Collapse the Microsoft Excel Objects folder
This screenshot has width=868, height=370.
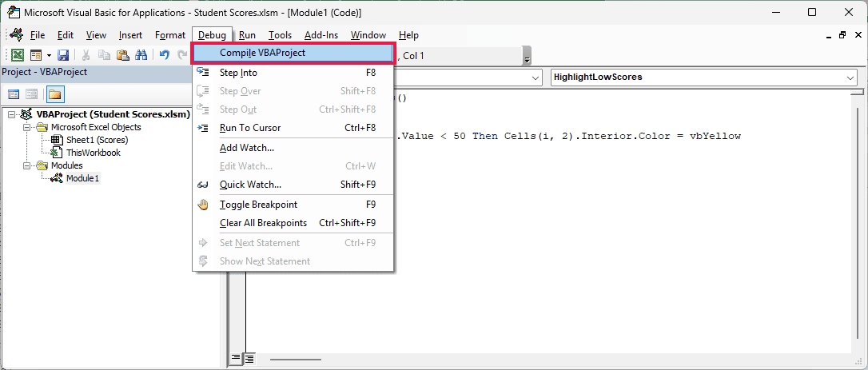26,127
